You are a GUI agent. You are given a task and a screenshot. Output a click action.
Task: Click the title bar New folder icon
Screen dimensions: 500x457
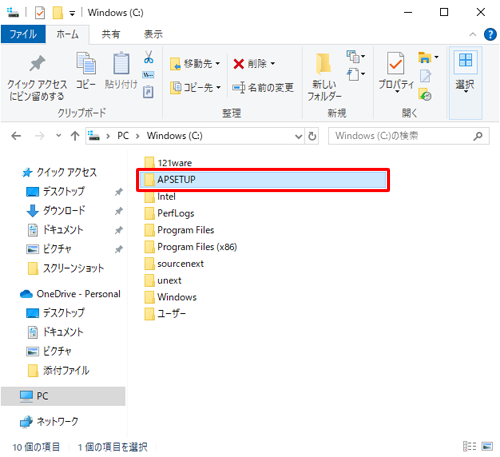[57, 13]
